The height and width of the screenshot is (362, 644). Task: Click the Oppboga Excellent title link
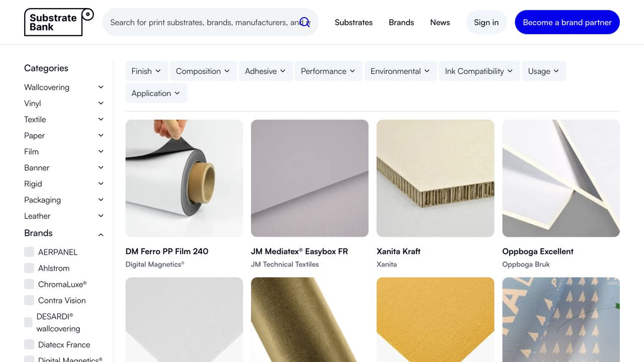538,251
